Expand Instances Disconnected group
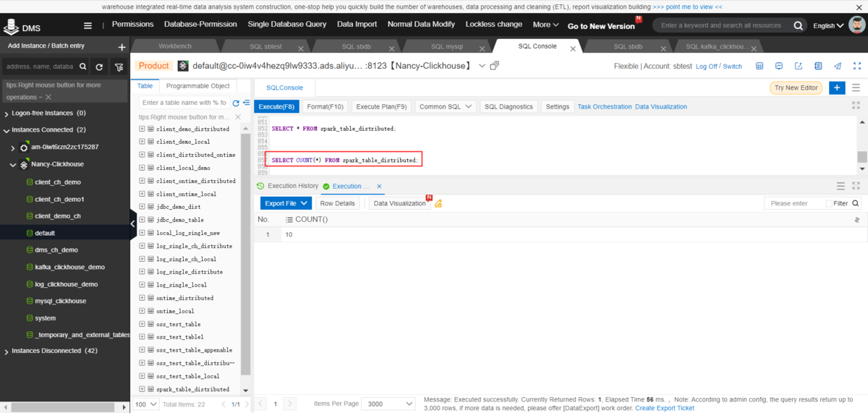 click(7, 351)
